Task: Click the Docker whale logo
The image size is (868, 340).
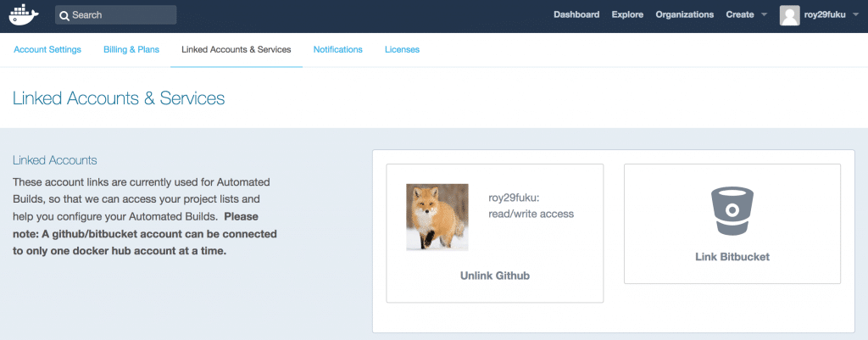Action: click(24, 15)
